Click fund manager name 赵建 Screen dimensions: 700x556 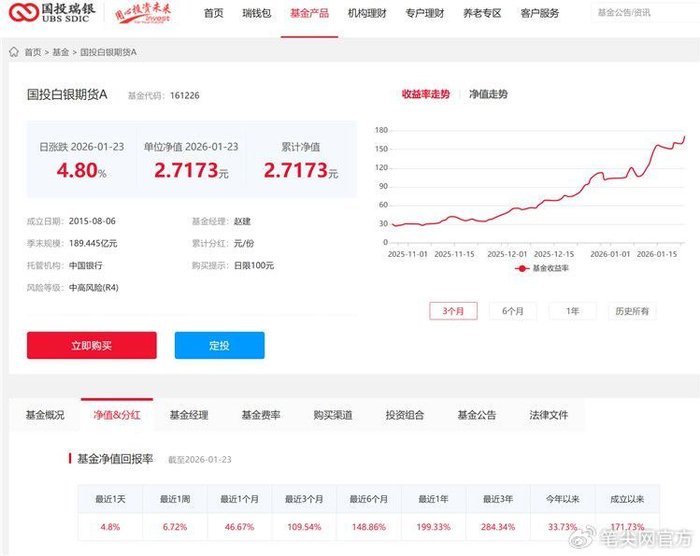[x=242, y=222]
